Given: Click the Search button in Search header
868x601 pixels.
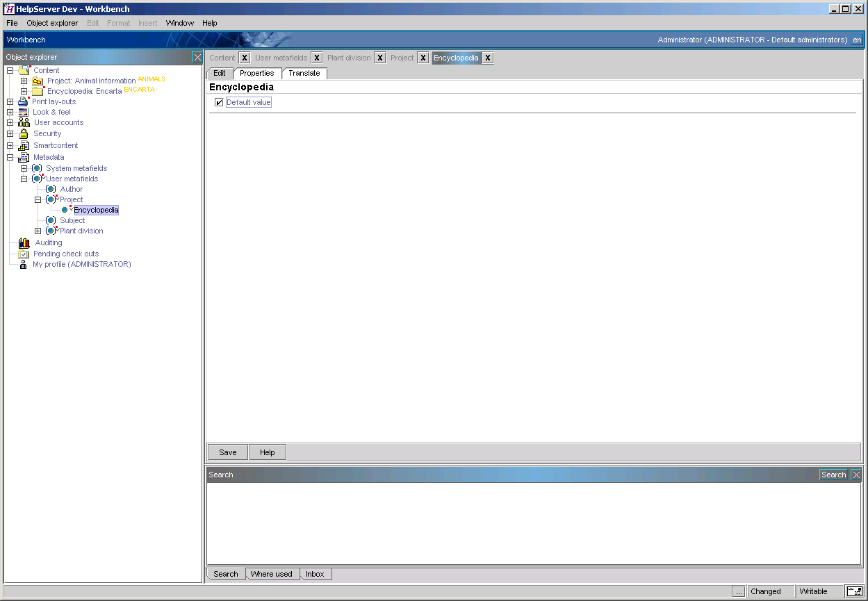Looking at the screenshot, I should 834,475.
